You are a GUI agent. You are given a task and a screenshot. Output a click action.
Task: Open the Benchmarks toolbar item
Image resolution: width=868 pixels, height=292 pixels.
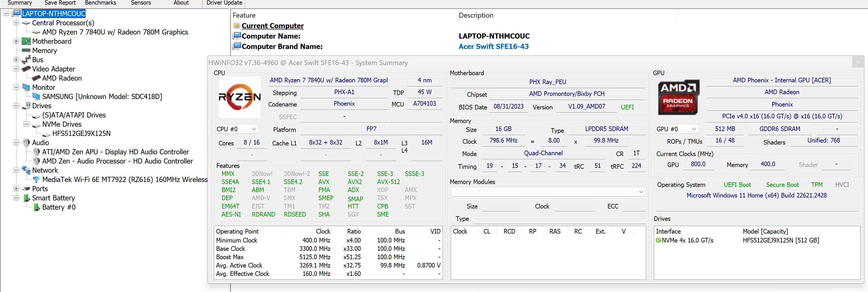(100, 3)
